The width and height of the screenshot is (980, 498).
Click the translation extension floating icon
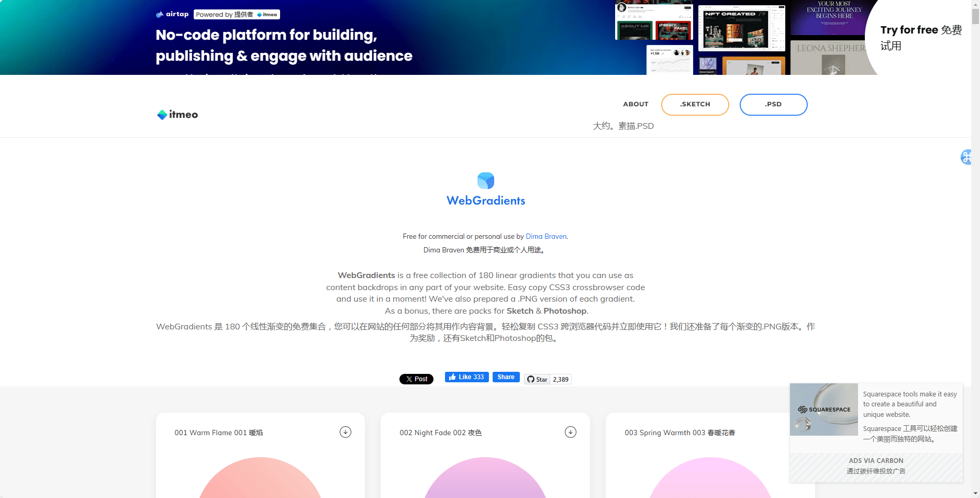click(966, 157)
